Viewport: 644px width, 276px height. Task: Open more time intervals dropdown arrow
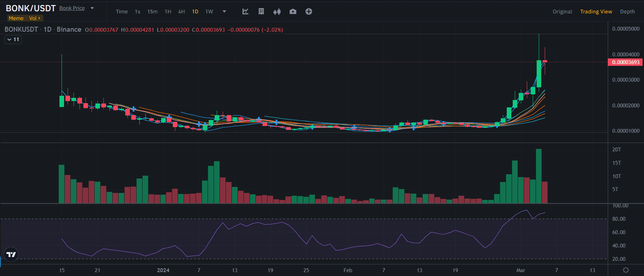click(x=224, y=12)
